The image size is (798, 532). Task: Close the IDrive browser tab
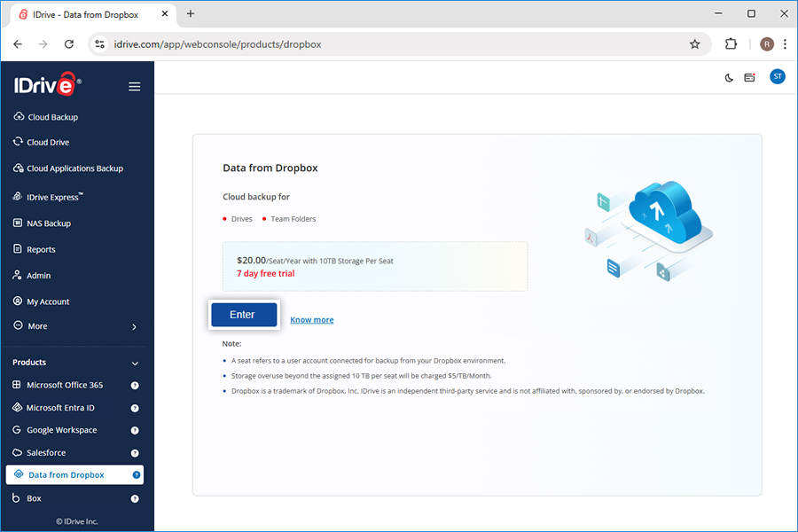click(x=165, y=14)
